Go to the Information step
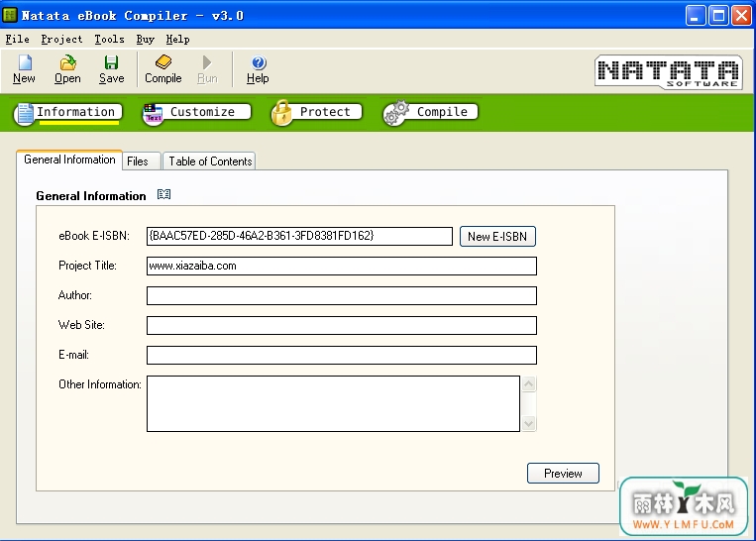The height and width of the screenshot is (541, 756). coord(68,114)
